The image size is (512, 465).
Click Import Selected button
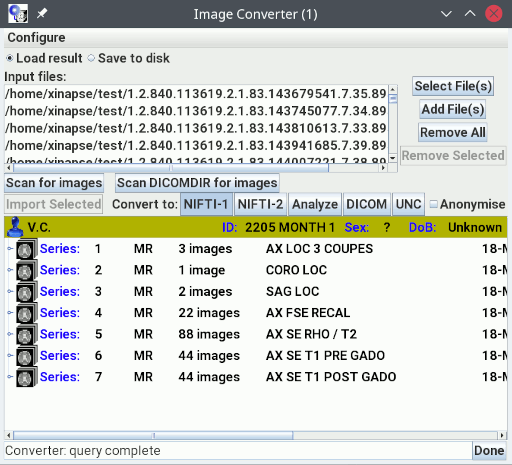54,204
